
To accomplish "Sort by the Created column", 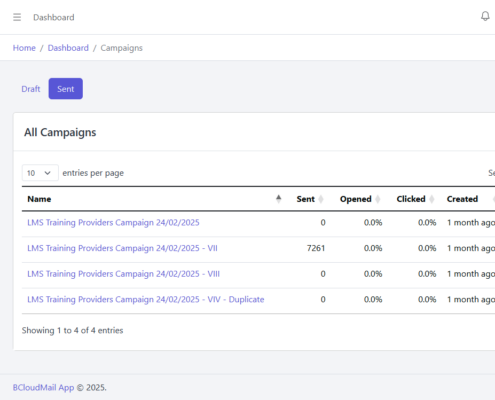I will tap(462, 199).
